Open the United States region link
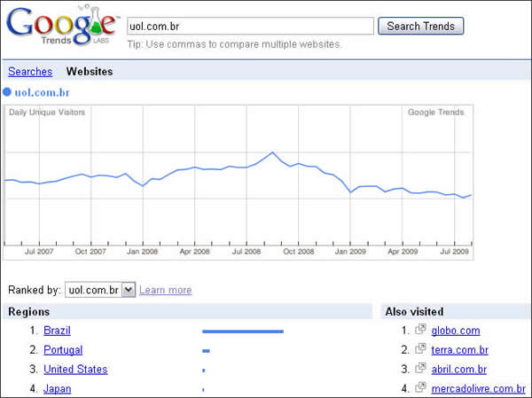The width and height of the screenshot is (532, 398). 75,370
